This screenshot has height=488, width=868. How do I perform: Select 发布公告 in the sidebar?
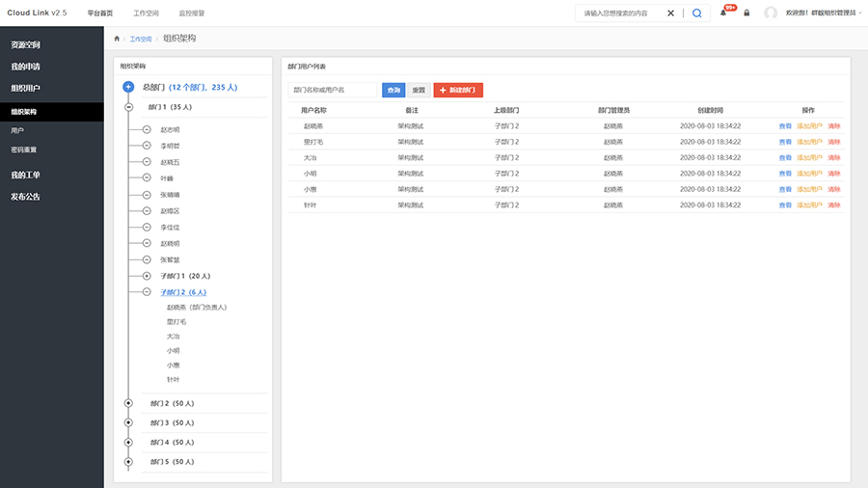coord(25,197)
